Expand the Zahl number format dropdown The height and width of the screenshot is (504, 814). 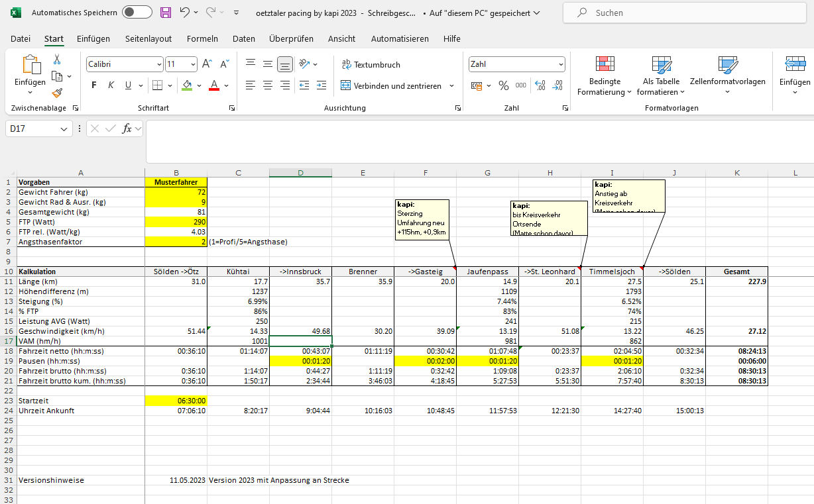(x=561, y=65)
